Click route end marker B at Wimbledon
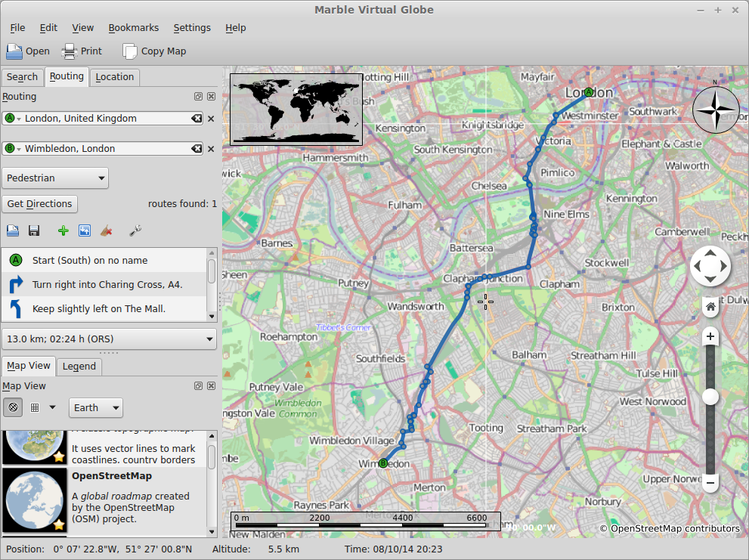749x560 pixels. pyautogui.click(x=383, y=463)
